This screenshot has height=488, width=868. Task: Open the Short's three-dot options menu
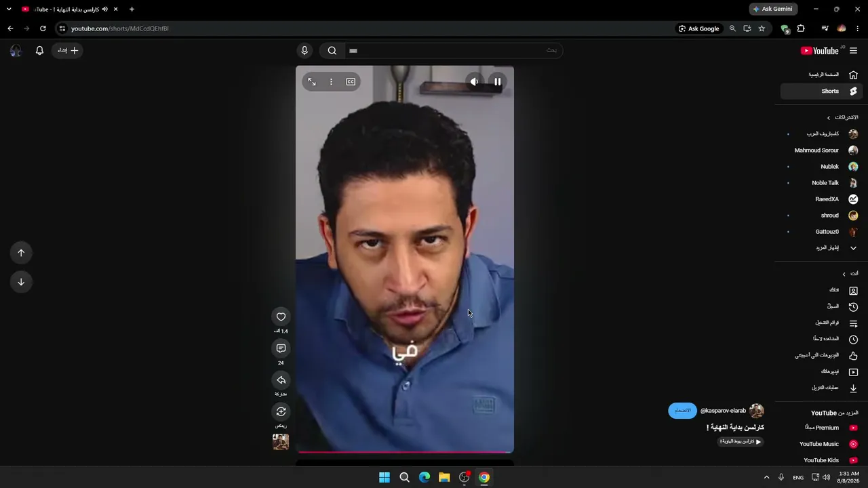(x=331, y=82)
